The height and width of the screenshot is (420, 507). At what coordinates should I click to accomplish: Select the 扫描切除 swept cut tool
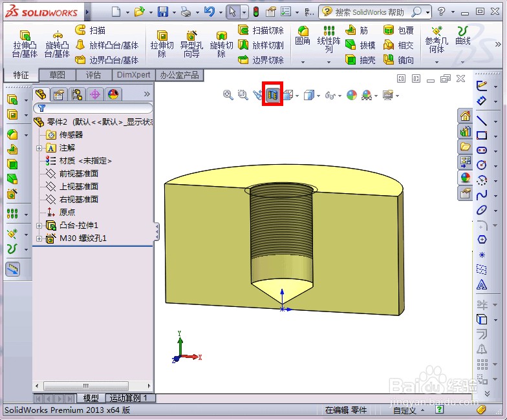point(261,30)
